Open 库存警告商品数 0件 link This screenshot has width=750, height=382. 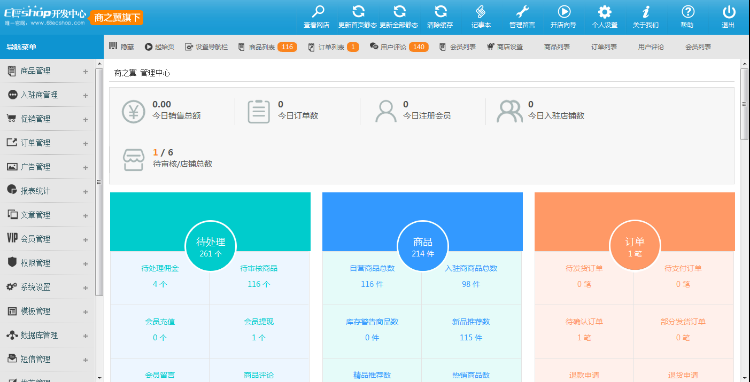click(372, 329)
